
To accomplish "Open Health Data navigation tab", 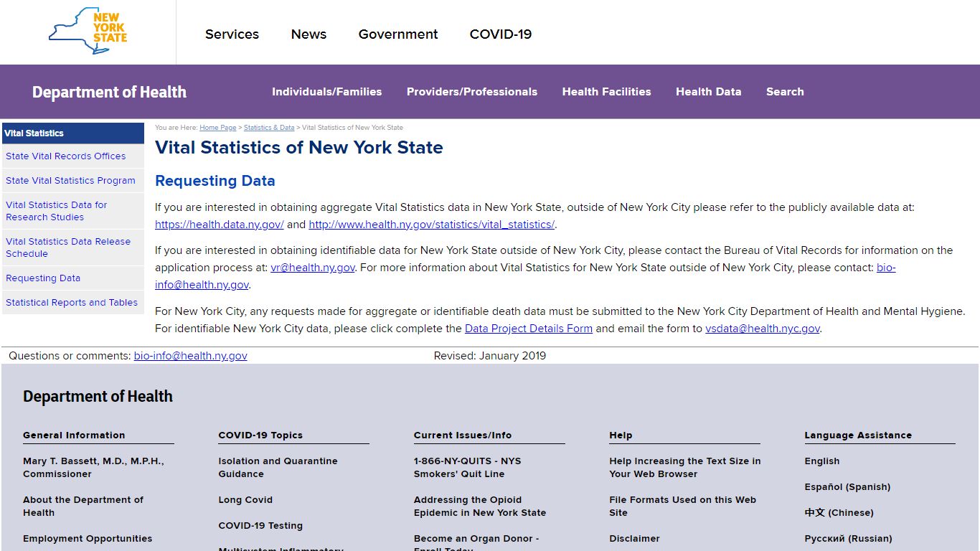I will coord(708,92).
